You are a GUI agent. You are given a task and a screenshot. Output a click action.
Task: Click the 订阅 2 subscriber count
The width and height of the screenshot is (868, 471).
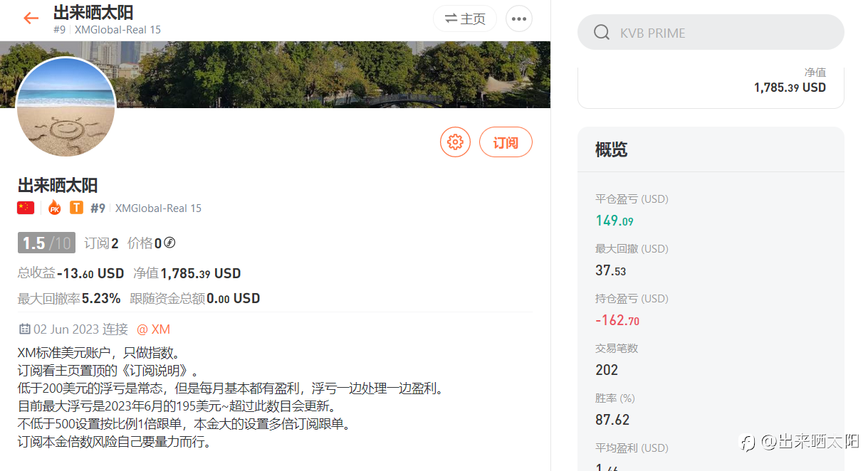pos(101,243)
